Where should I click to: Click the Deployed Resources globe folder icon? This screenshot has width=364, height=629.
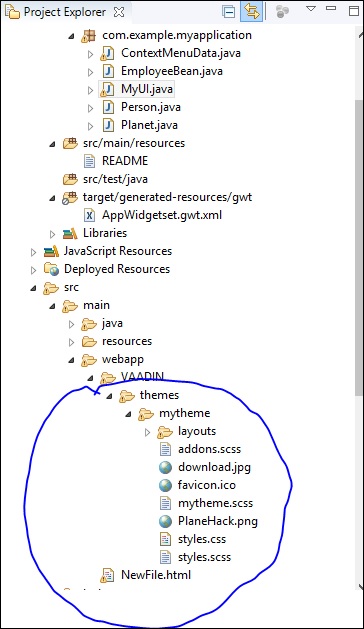(x=51, y=269)
